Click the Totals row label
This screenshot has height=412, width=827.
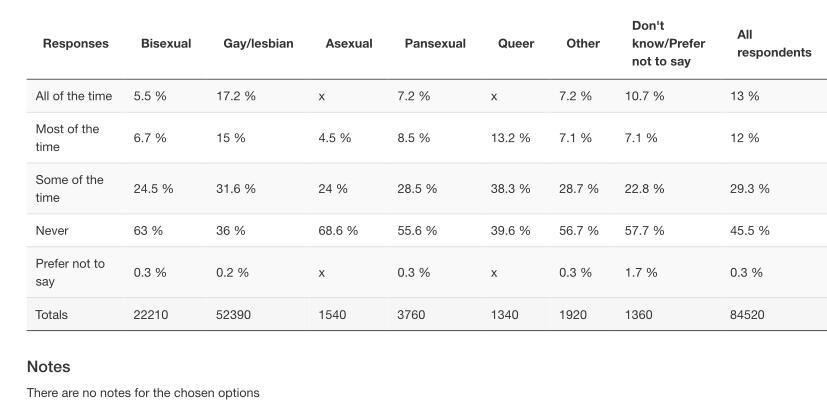pyautogui.click(x=52, y=314)
